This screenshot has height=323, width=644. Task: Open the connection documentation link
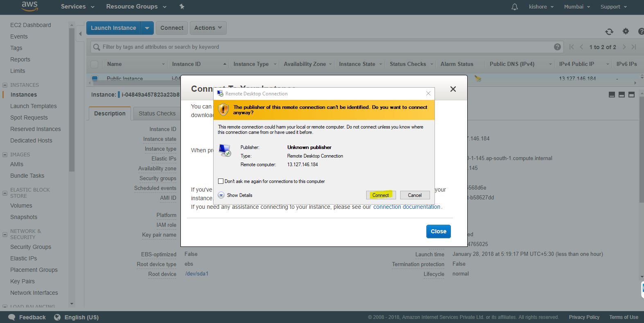pos(407,207)
